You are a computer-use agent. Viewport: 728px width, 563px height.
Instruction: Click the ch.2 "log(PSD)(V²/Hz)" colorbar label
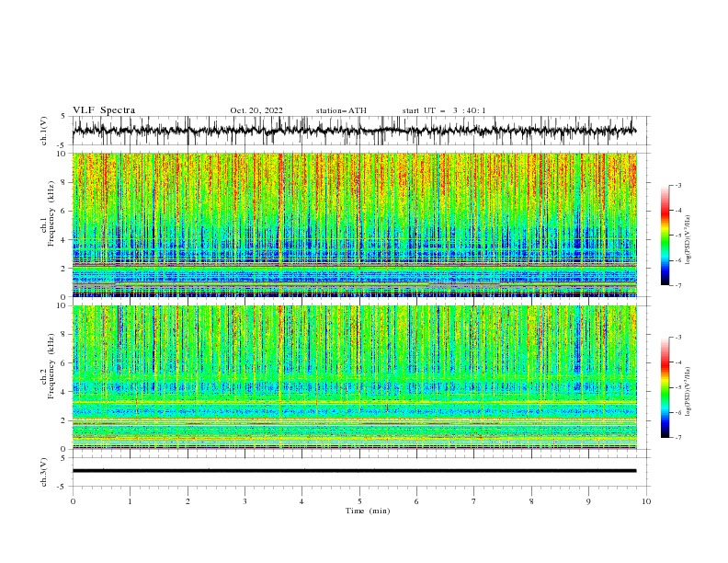[x=688, y=392]
